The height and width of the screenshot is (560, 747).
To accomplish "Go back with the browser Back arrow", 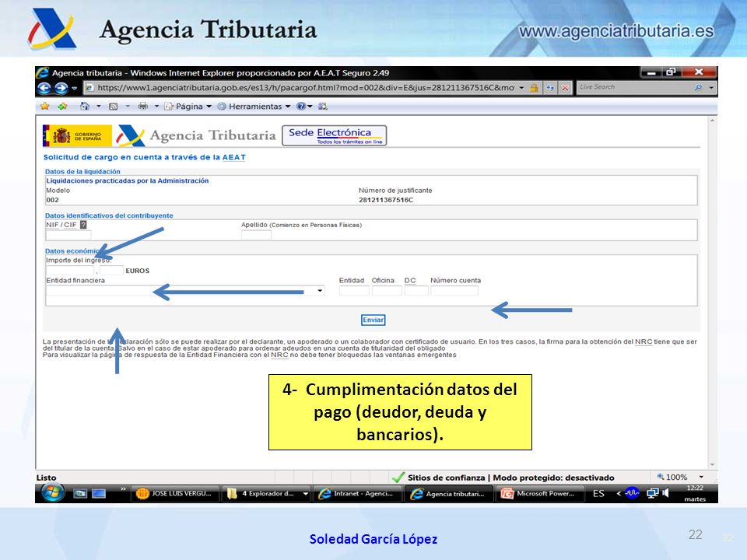I will coord(44,88).
